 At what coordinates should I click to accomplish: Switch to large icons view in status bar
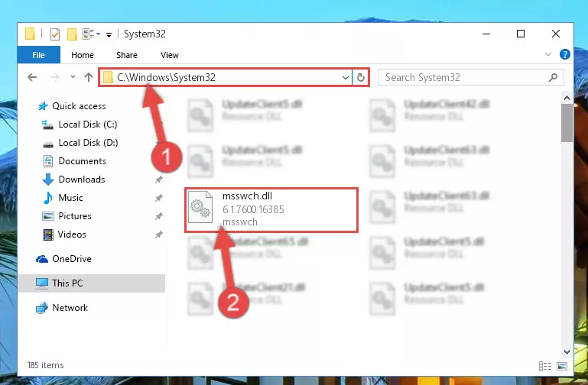click(x=562, y=366)
